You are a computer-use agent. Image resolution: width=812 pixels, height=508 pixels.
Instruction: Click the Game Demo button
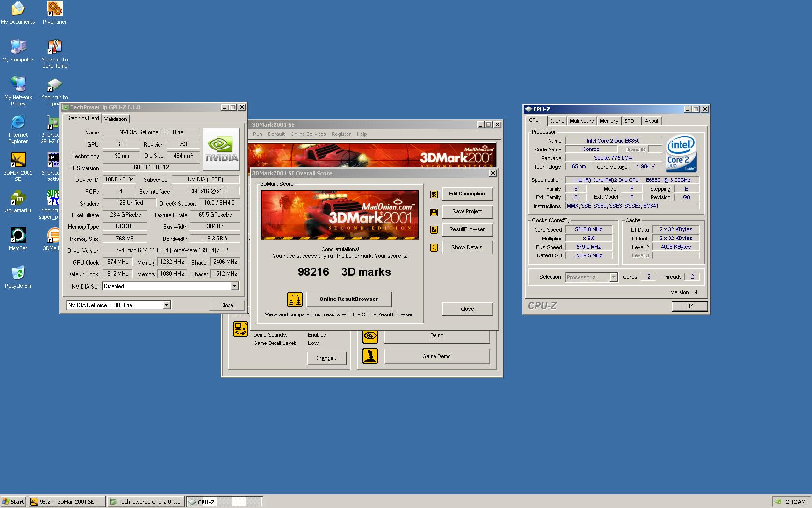437,357
